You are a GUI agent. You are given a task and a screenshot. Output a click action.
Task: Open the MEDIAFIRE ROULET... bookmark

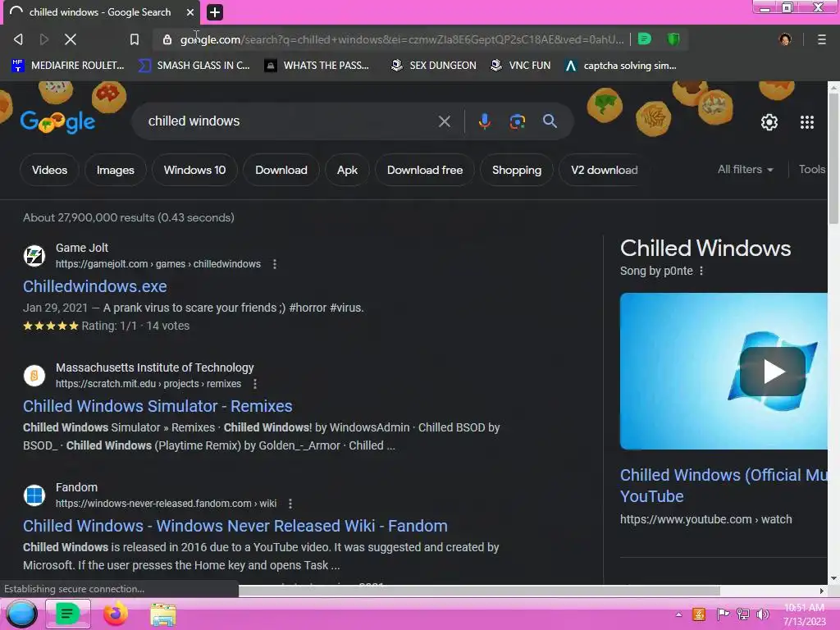pyautogui.click(x=67, y=66)
